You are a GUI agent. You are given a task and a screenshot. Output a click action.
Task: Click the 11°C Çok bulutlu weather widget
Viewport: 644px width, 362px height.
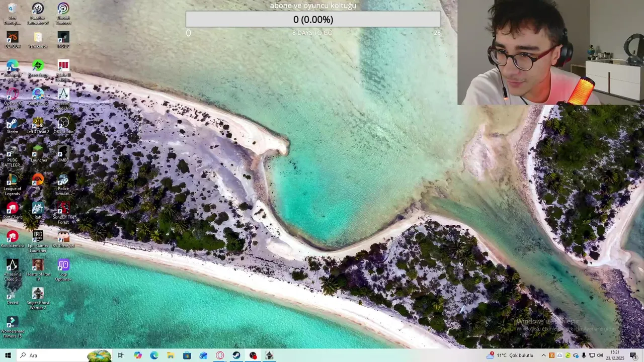(510, 355)
